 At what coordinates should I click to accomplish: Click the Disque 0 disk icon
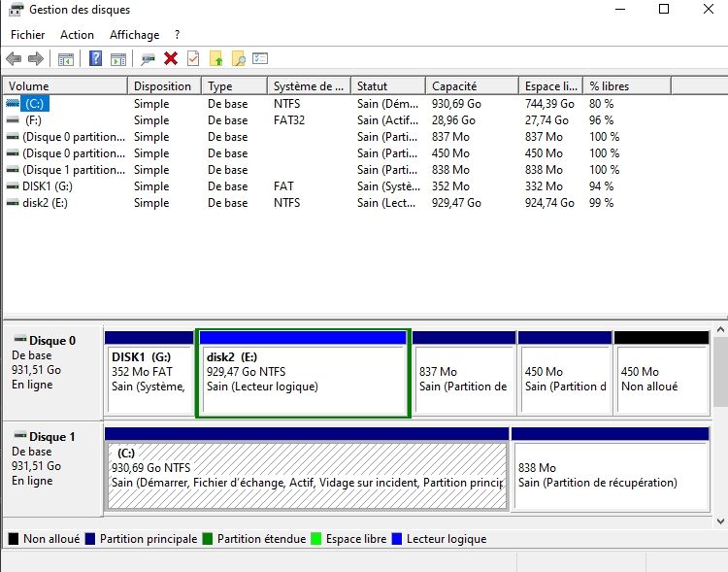tap(20, 339)
